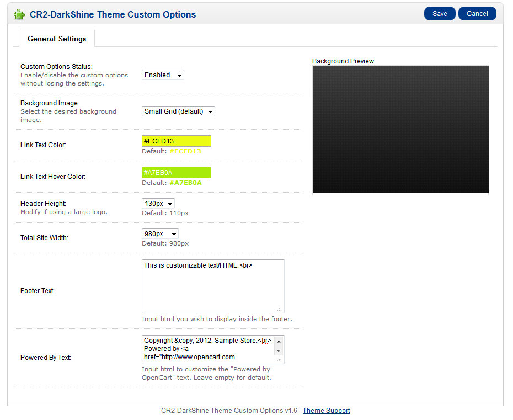The height and width of the screenshot is (420, 513).
Task: Click inside the Footer Text textarea
Action: [213, 286]
